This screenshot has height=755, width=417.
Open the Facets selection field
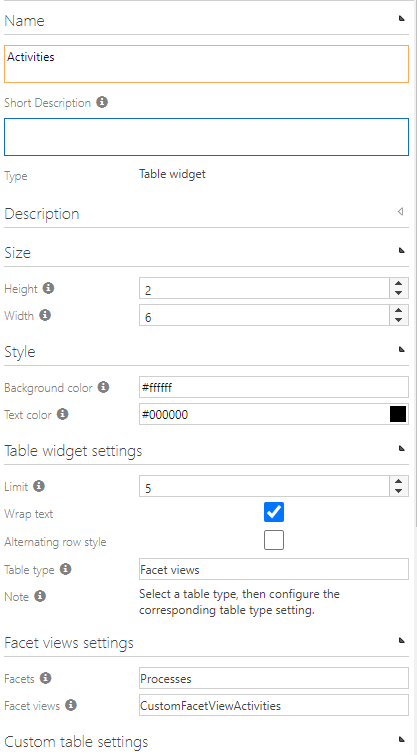(x=274, y=678)
